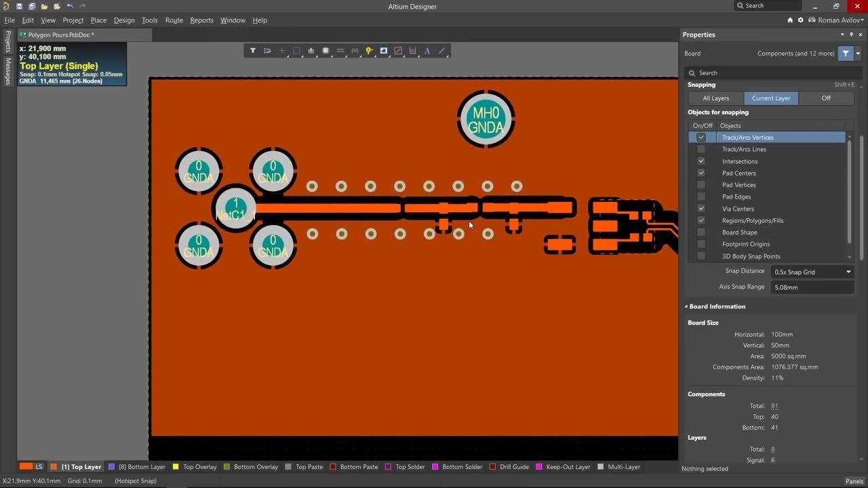Pin the Properties panel

852,35
